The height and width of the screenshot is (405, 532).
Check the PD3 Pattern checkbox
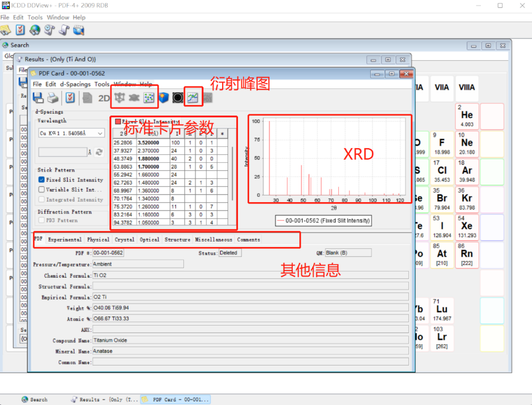point(42,219)
